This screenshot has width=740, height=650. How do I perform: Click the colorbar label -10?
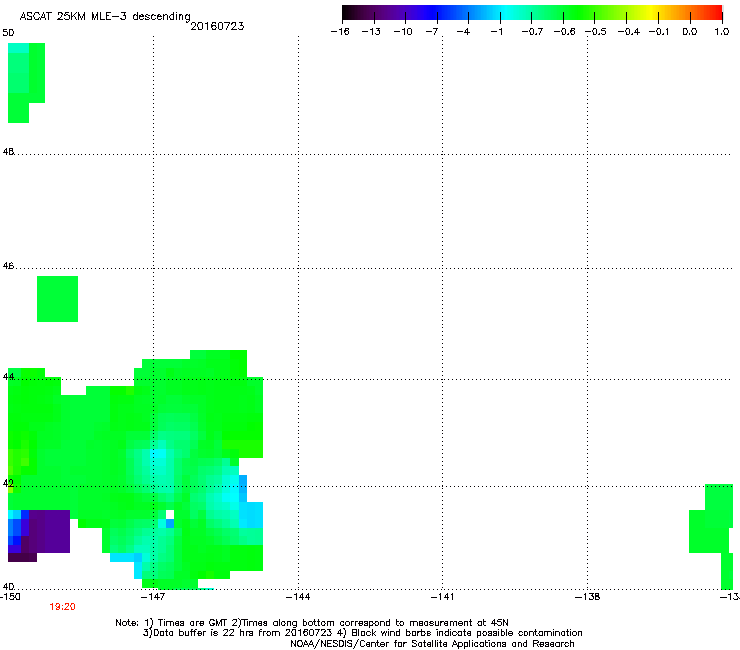coord(403,32)
